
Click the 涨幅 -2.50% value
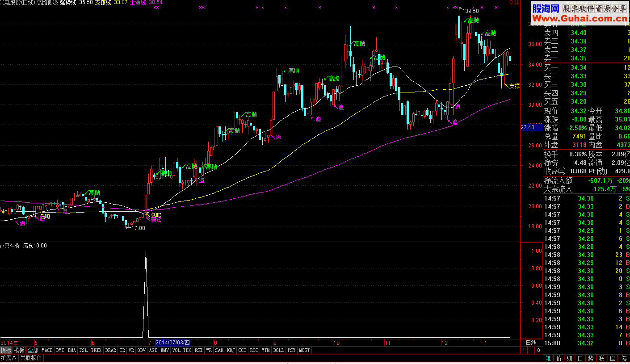[x=576, y=128]
